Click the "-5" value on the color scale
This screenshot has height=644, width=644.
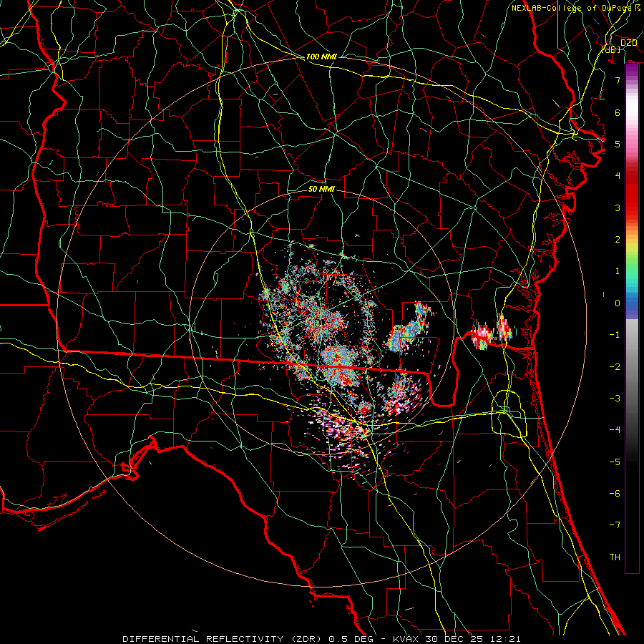[615, 462]
